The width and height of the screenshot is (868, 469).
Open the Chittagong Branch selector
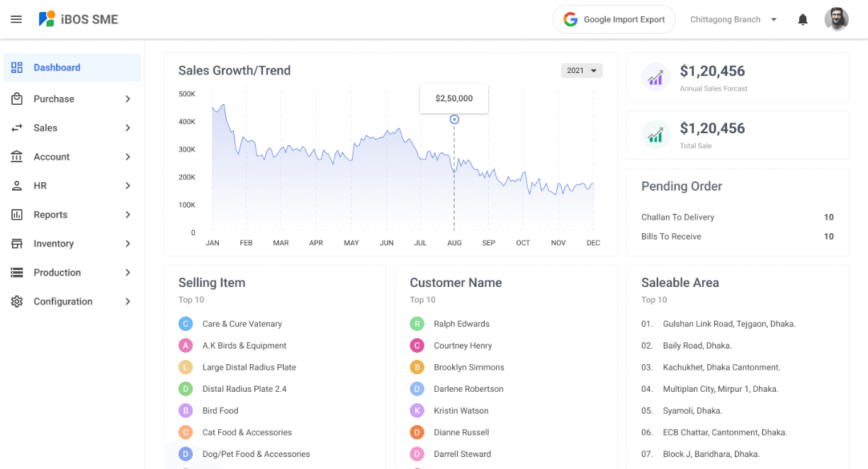click(733, 19)
